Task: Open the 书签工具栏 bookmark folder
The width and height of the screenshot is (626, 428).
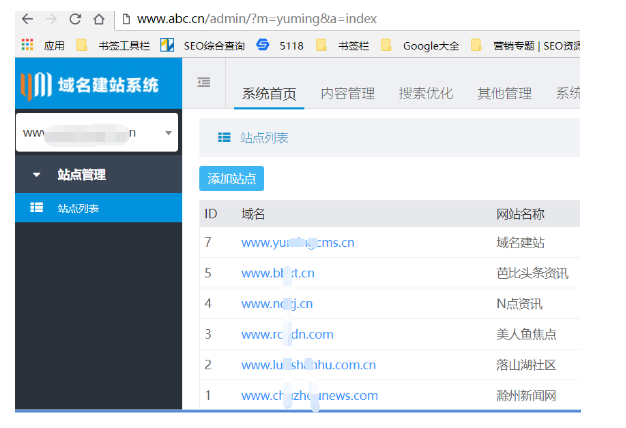Action: coord(113,45)
